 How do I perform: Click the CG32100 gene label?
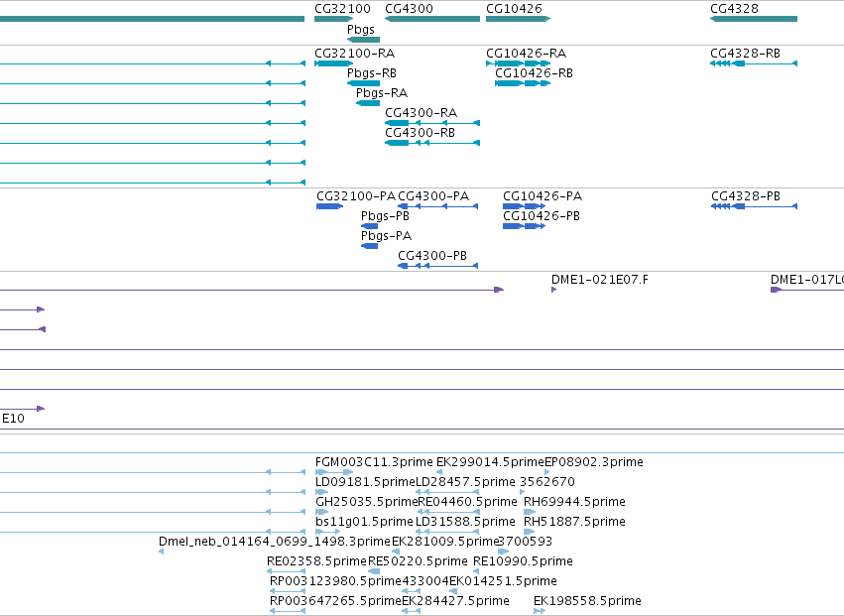click(x=342, y=9)
